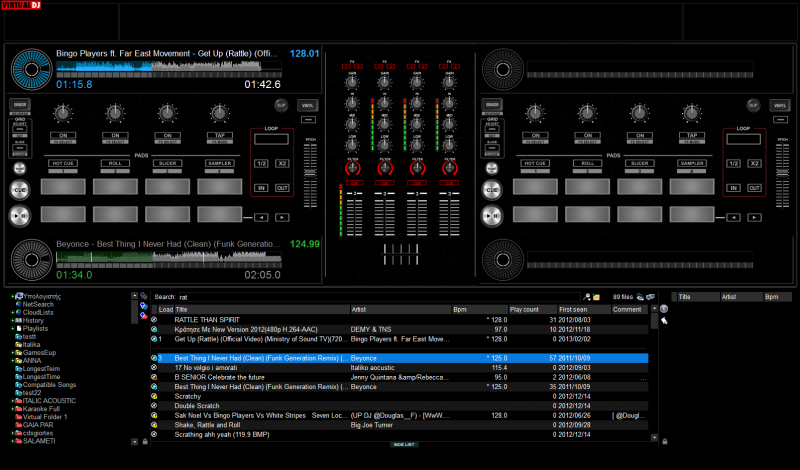Expand the ITALIC ACOUSTIC folder node

(x=13, y=401)
